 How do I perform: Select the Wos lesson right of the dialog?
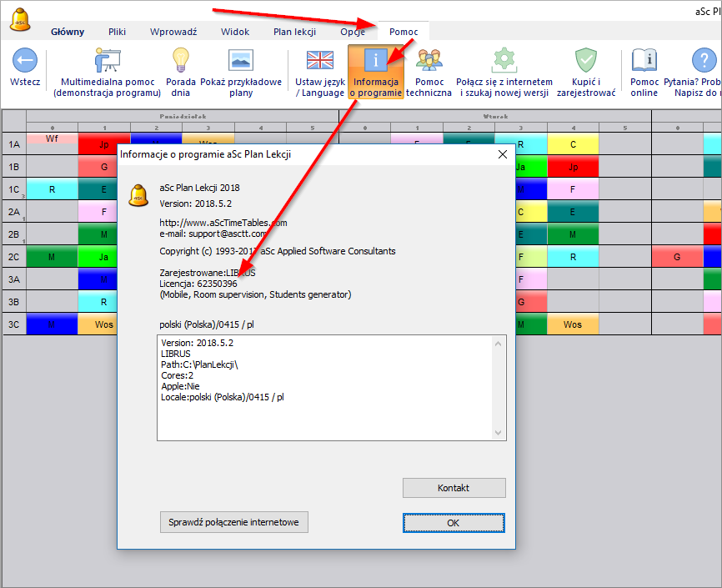(573, 324)
